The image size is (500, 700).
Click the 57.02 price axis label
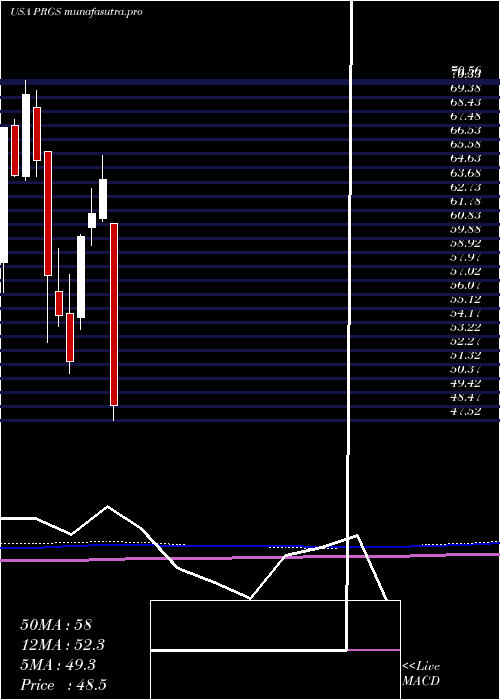(465, 271)
